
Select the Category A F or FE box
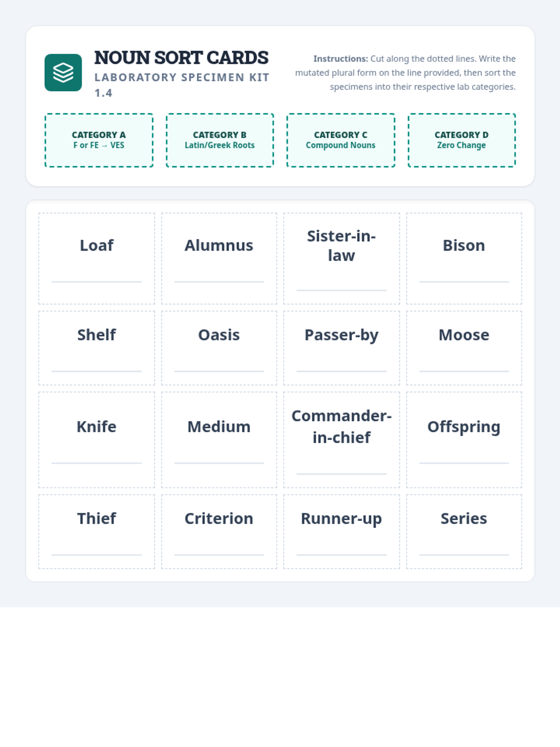[x=99, y=140]
